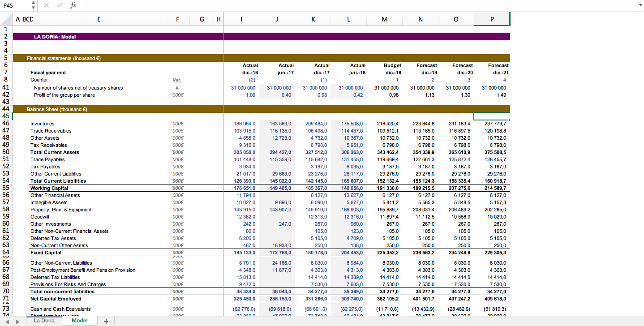
Task: Select column G header
Action: click(202, 19)
